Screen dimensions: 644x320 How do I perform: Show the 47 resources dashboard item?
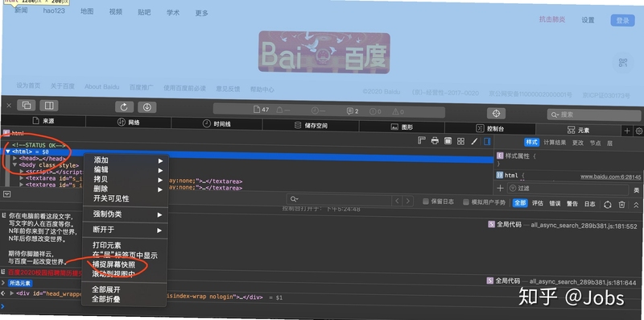click(x=261, y=110)
